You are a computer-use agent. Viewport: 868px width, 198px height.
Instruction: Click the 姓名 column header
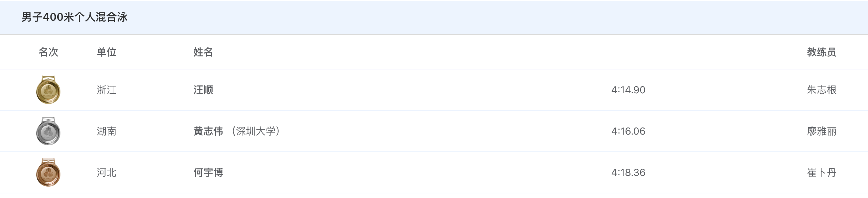click(x=203, y=52)
